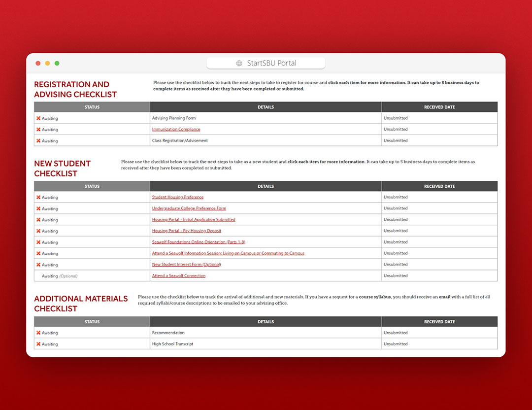This screenshot has height=410, width=532.
Task: Click the globe icon in the address bar
Action: pos(239,63)
